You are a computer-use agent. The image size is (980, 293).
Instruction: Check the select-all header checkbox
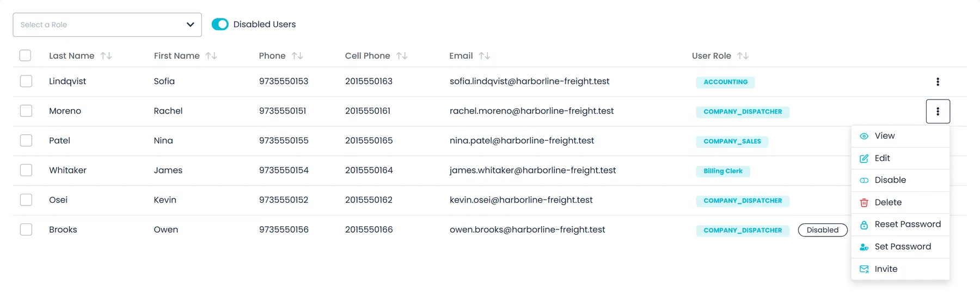coord(25,55)
